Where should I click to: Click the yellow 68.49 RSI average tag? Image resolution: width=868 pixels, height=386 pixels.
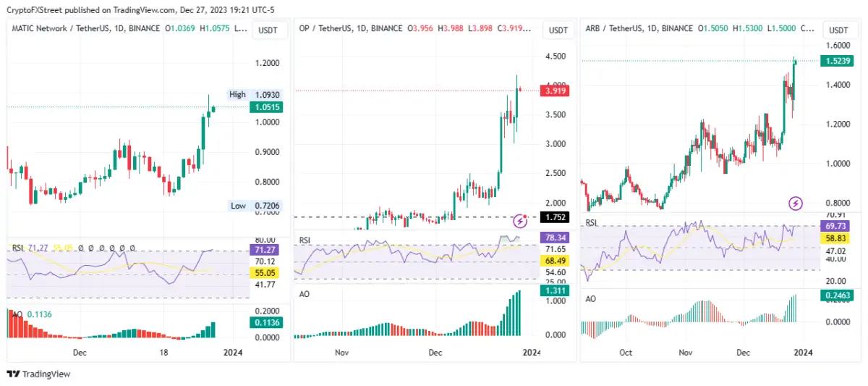[x=555, y=260]
